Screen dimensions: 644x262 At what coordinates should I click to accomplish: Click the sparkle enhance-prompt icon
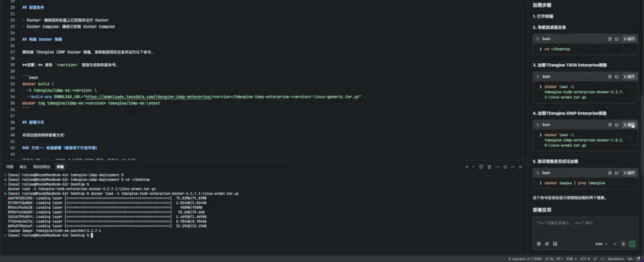point(615,243)
